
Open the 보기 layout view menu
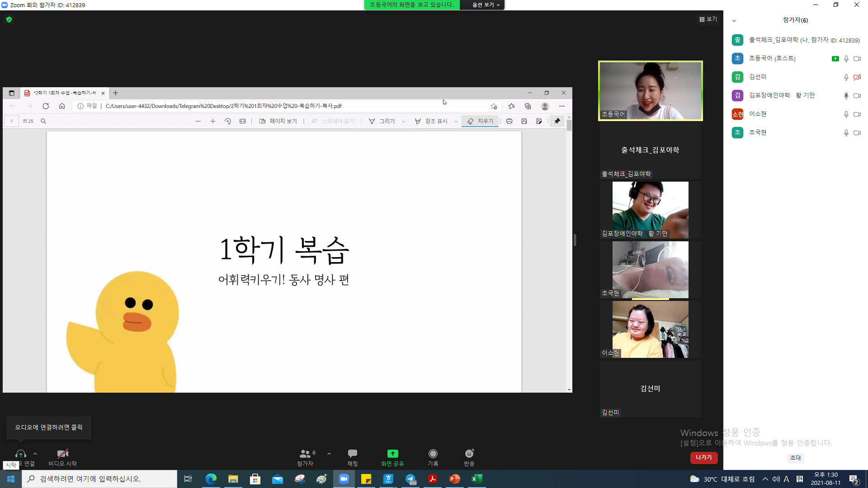[x=708, y=19]
